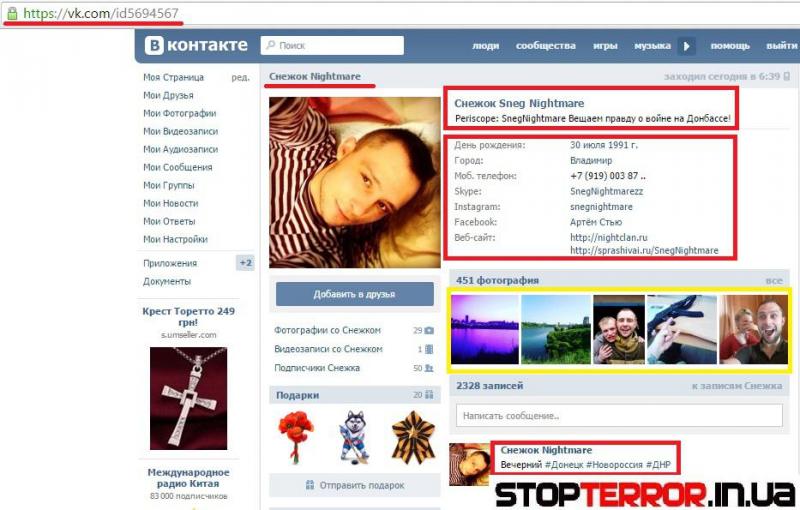Click the gift icon in Подарки header
The height and width of the screenshot is (510, 800).
429,395
